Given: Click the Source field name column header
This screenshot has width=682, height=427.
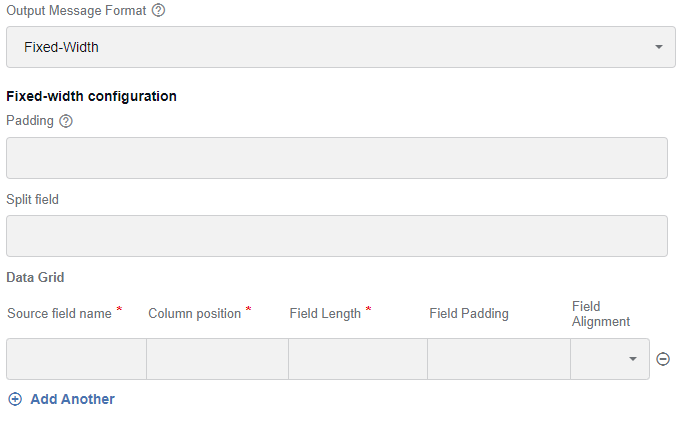Looking at the screenshot, I should point(60,314).
